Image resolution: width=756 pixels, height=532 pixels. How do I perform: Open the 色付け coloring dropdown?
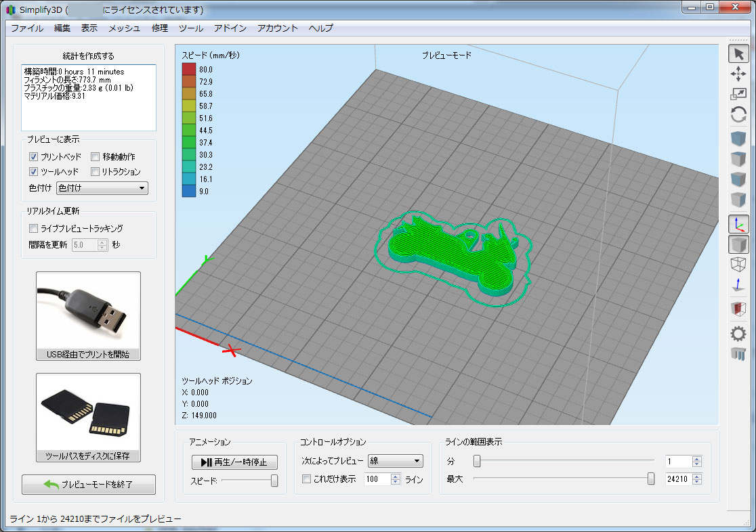click(x=102, y=188)
